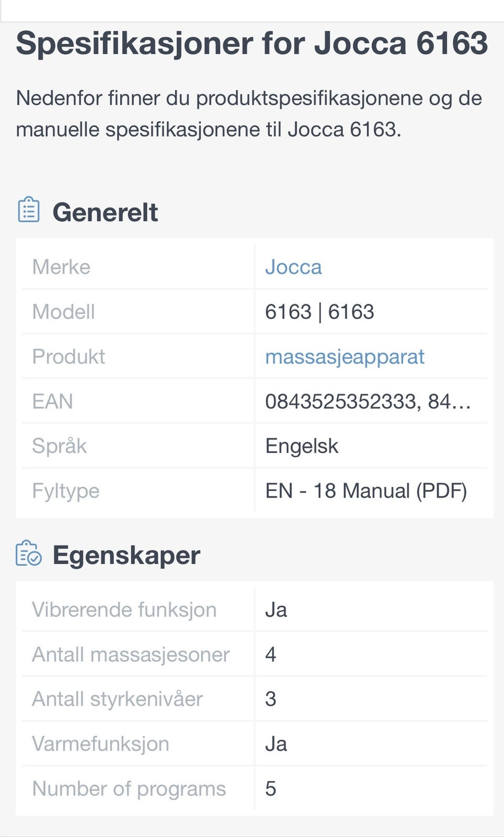Click the Spesifikasjoner for Jocca 6163 title

(252, 43)
